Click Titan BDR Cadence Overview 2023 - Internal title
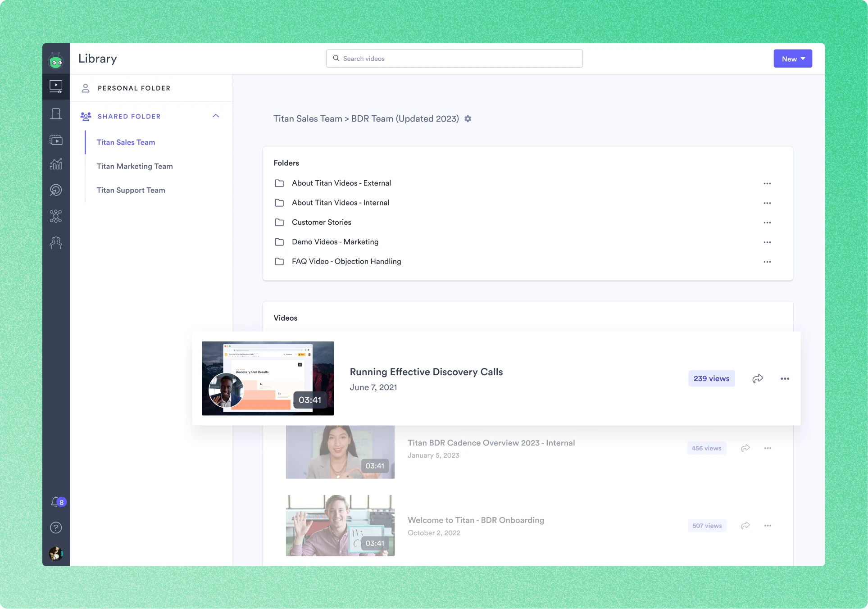 click(x=491, y=443)
